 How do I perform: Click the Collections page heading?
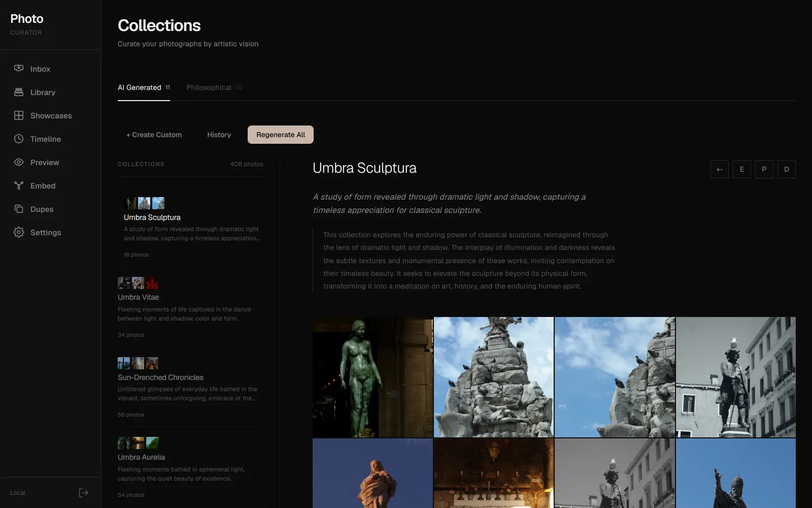point(159,25)
